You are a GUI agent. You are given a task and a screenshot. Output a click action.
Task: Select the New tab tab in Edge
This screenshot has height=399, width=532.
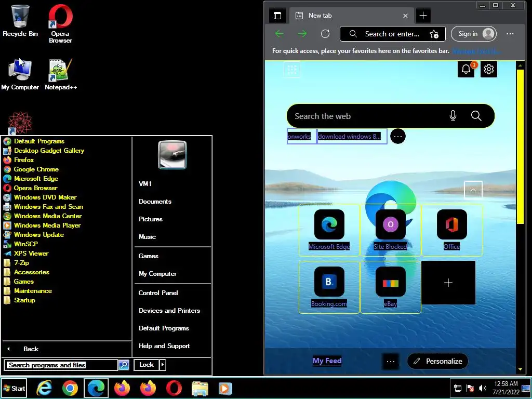(x=351, y=16)
